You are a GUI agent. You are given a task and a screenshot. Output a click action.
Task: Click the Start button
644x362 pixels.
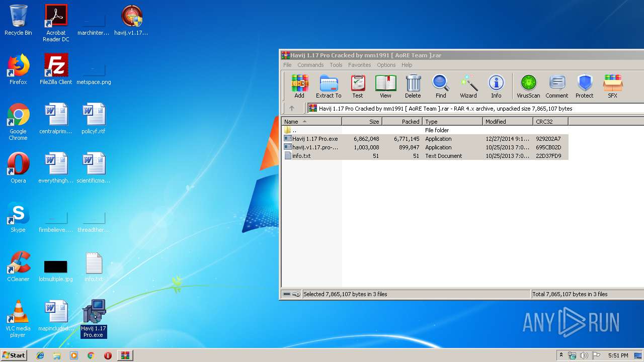[14, 355]
